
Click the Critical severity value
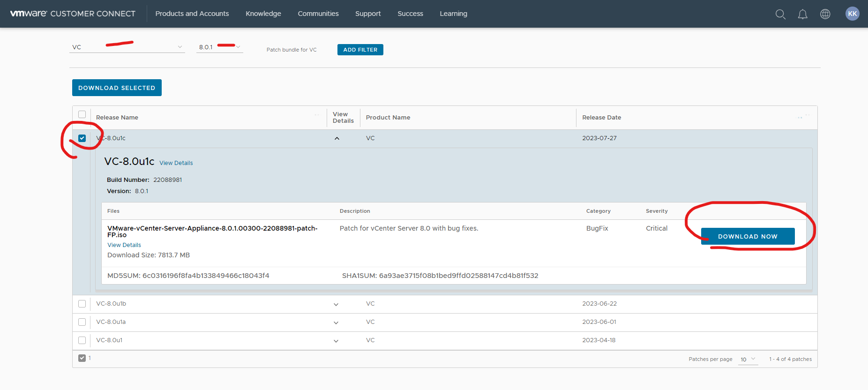pos(657,228)
